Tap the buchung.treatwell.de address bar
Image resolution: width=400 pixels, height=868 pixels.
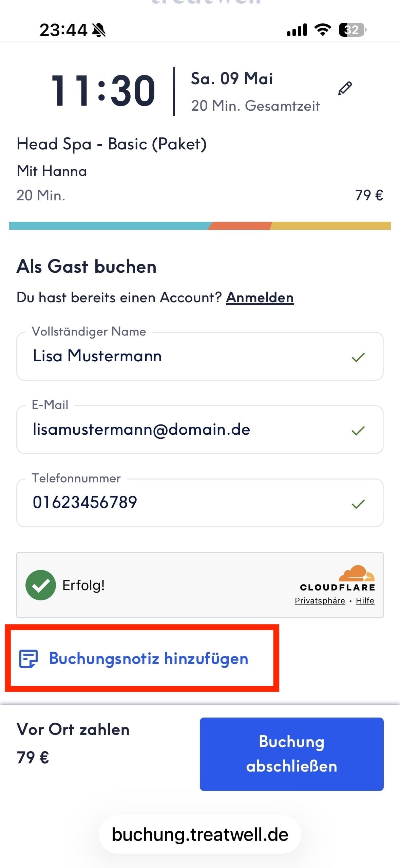pyautogui.click(x=200, y=834)
